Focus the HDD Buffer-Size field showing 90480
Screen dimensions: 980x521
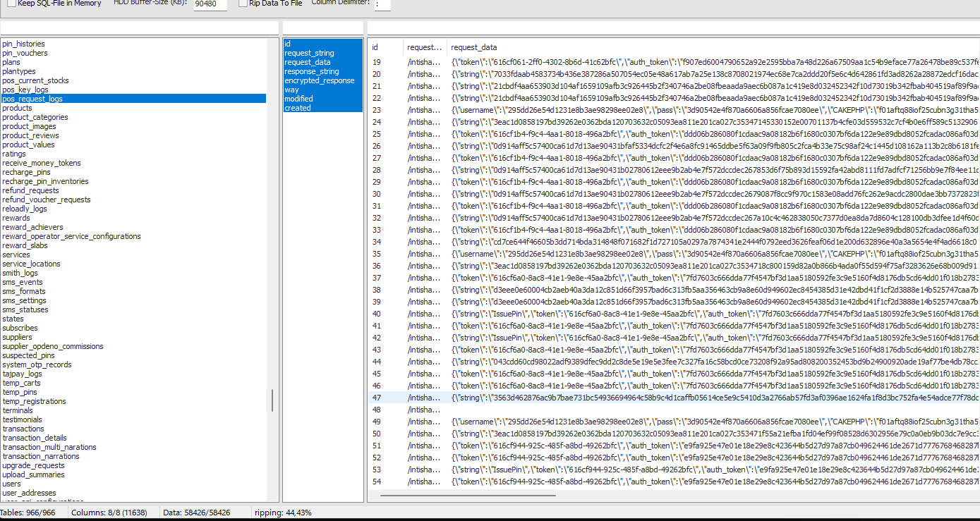tap(210, 4)
